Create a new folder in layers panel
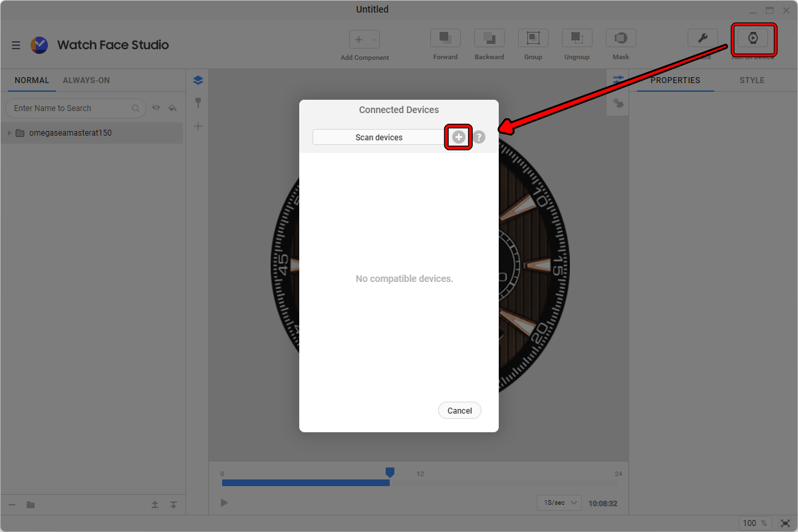This screenshot has width=798, height=532. 31,505
